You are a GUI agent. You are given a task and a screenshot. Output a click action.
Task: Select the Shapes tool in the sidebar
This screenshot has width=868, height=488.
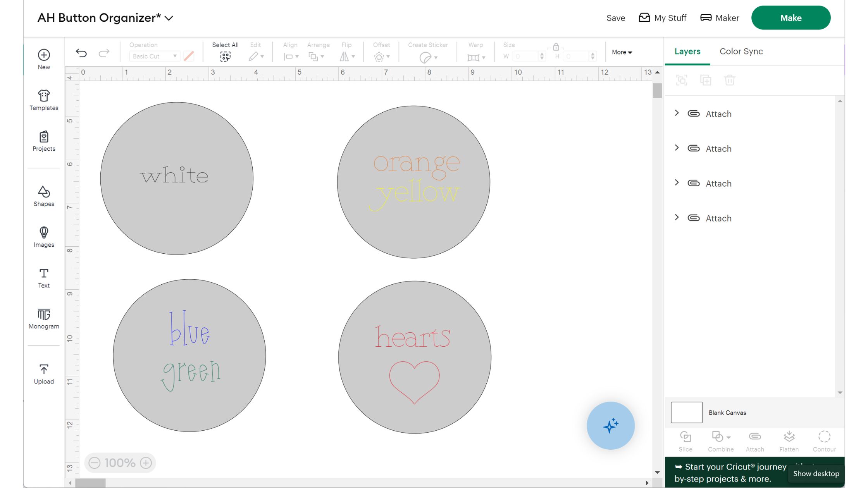coord(43,197)
